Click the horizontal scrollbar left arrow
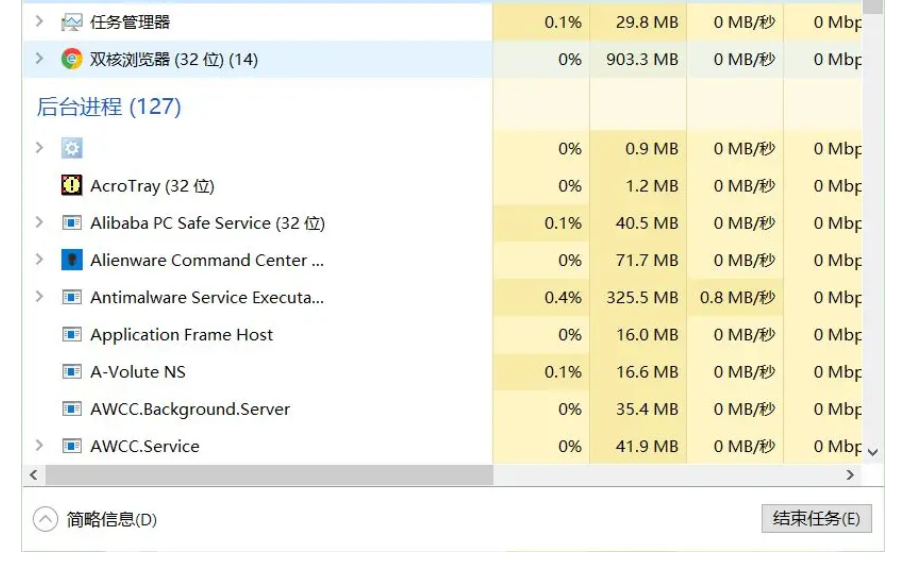This screenshot has width=903, height=585. coord(33,475)
